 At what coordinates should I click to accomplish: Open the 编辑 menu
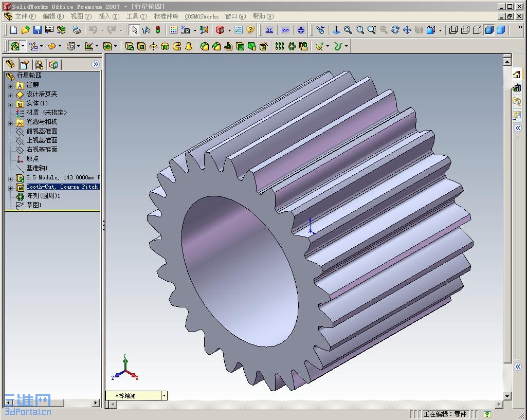point(53,16)
